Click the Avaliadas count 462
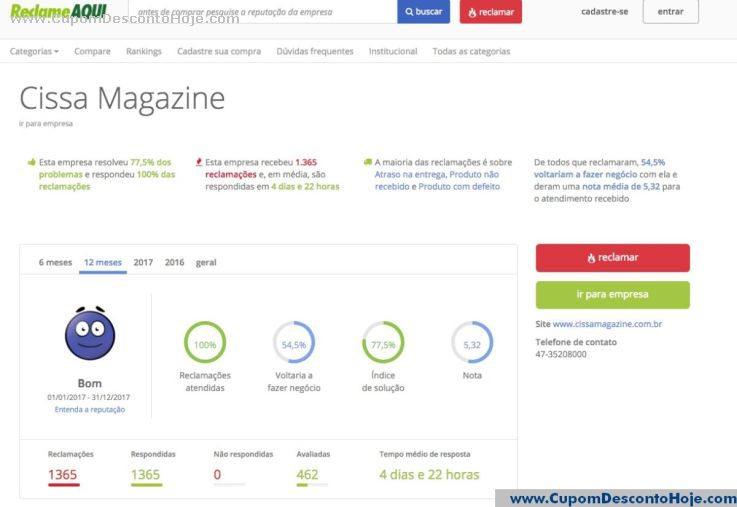Viewport: 737px width, 507px height. 307,475
